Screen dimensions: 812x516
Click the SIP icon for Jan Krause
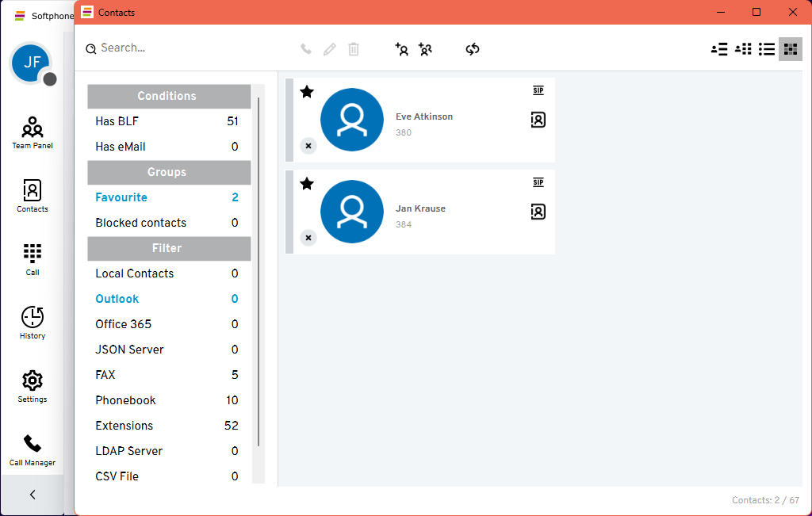pyautogui.click(x=538, y=182)
